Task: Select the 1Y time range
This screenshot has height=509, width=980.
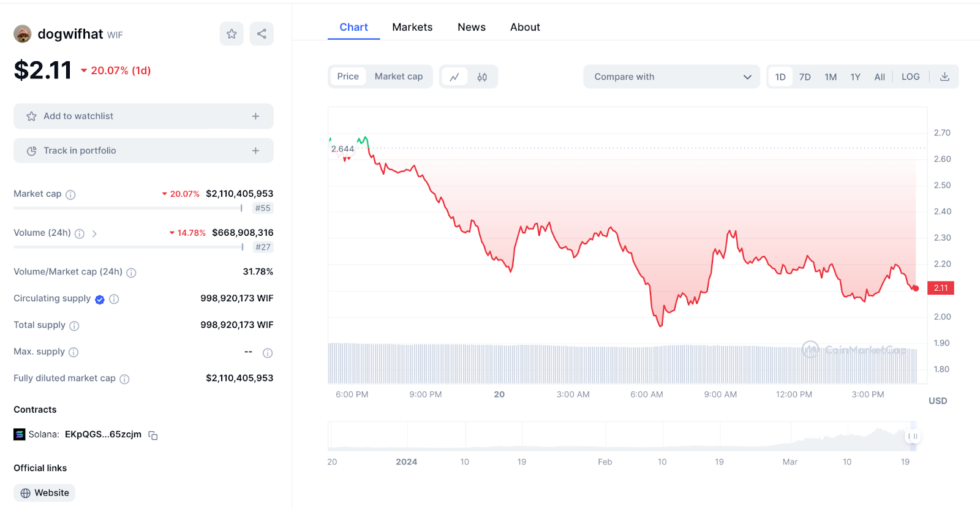Action: pos(856,77)
